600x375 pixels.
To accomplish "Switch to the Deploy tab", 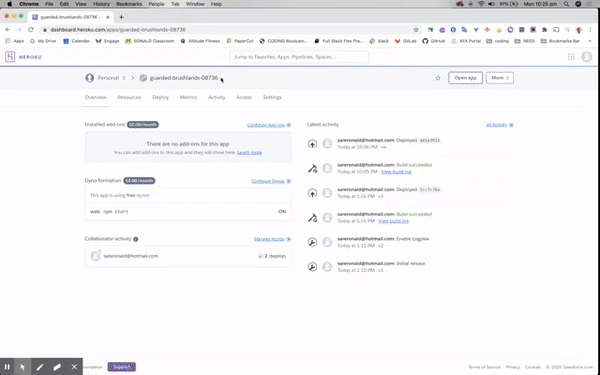I will click(x=160, y=97).
